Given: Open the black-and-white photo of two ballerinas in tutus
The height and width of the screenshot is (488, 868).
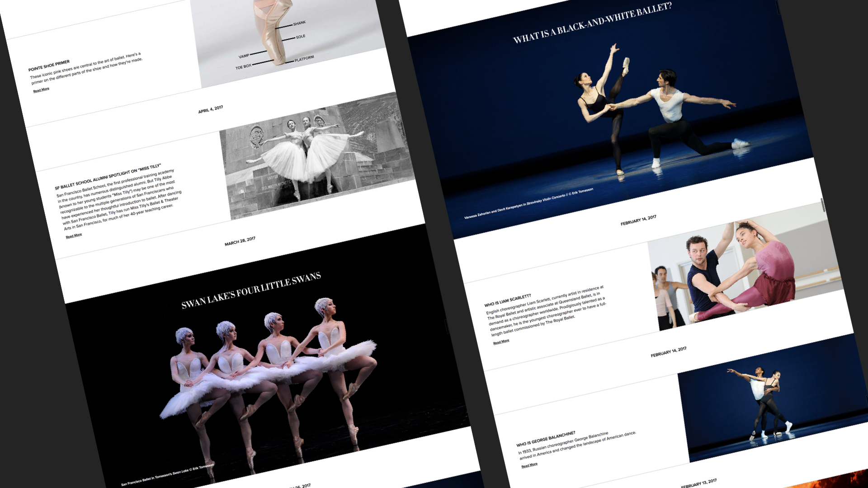Looking at the screenshot, I should click(x=316, y=156).
